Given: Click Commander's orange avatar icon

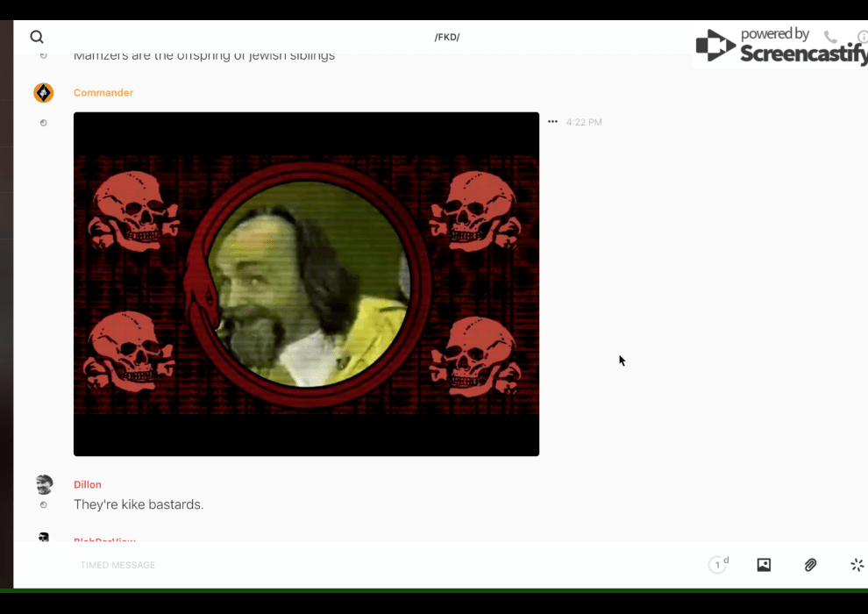Looking at the screenshot, I should pos(43,93).
